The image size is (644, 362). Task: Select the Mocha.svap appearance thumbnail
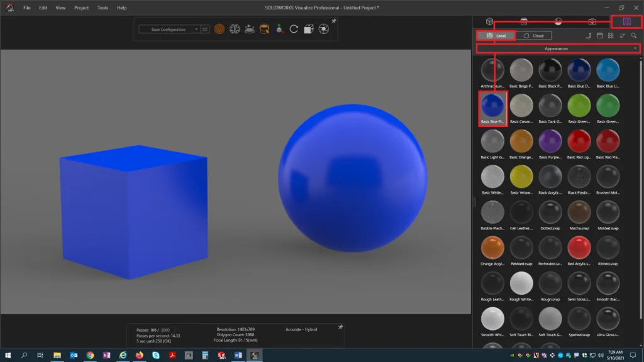click(579, 212)
